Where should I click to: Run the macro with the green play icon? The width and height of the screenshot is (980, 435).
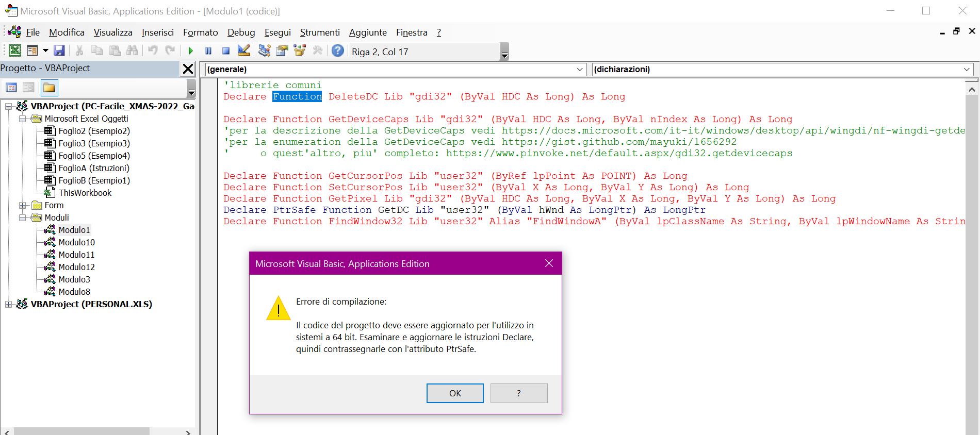(191, 51)
